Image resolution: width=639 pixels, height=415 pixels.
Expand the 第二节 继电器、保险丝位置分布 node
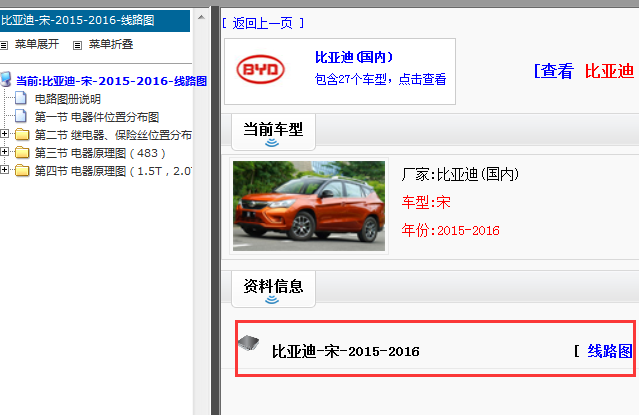[4, 134]
